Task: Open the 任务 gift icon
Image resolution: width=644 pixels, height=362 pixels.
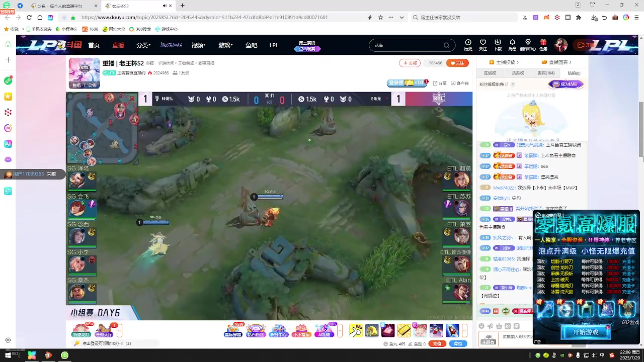Action: point(543,45)
